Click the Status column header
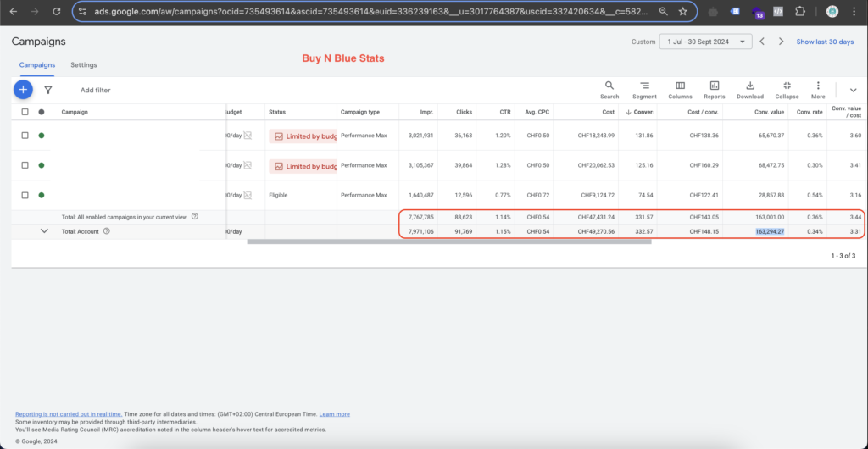 (x=277, y=112)
